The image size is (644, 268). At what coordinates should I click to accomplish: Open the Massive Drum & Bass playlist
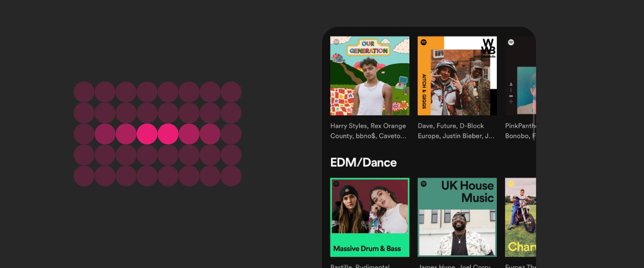(x=370, y=218)
